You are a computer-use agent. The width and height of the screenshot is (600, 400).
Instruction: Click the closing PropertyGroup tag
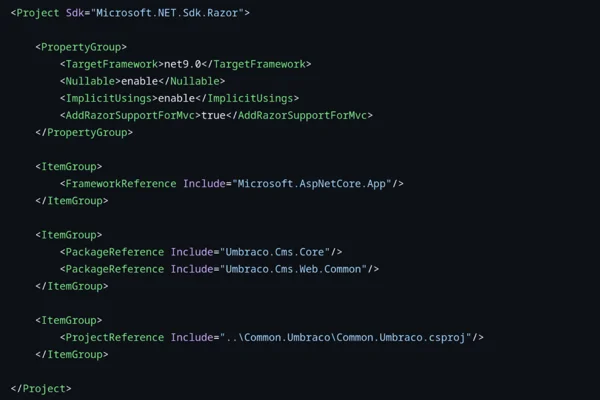coord(84,132)
